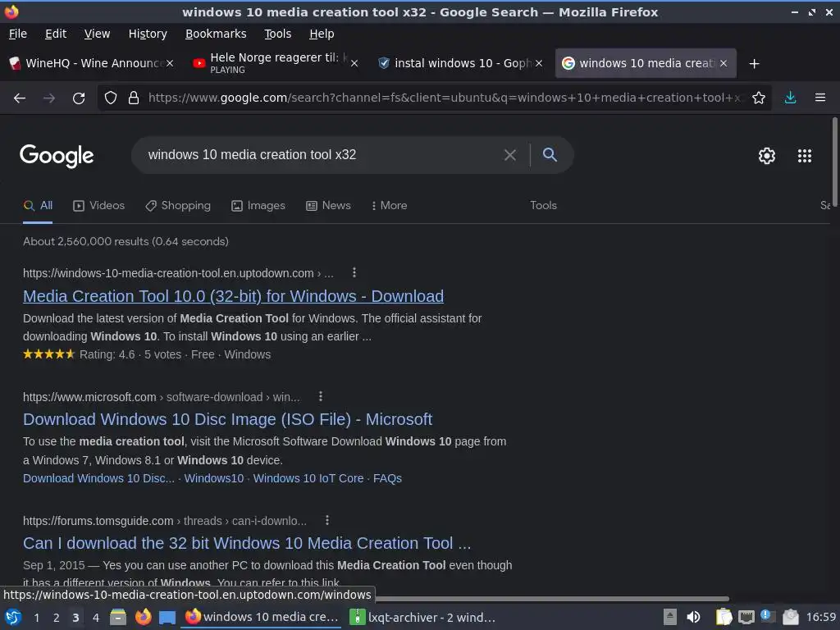Open the Windows10 sitelink
Image resolution: width=840 pixels, height=630 pixels.
click(x=214, y=478)
